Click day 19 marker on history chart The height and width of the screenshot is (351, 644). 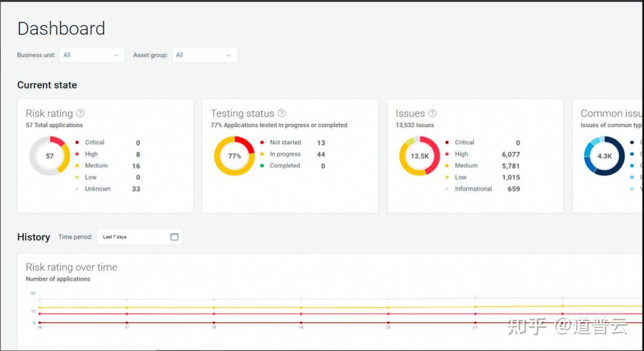(301, 327)
